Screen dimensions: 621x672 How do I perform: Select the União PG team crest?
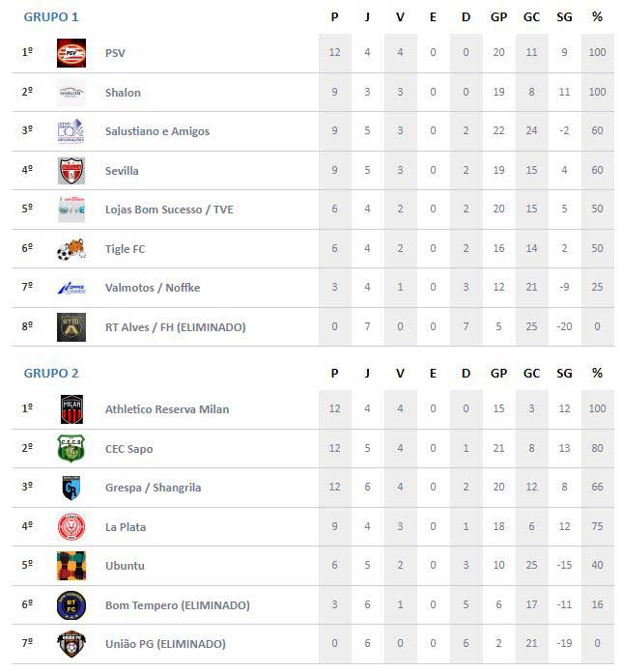coord(71,644)
